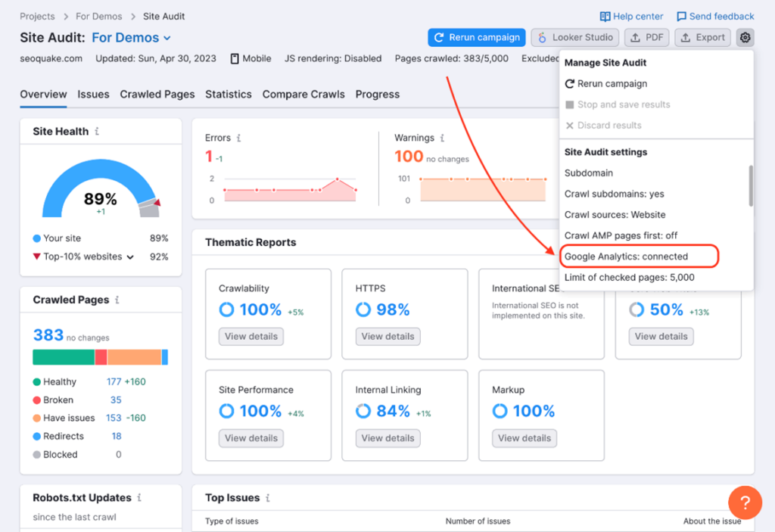Go to the Statistics tab

(x=229, y=95)
